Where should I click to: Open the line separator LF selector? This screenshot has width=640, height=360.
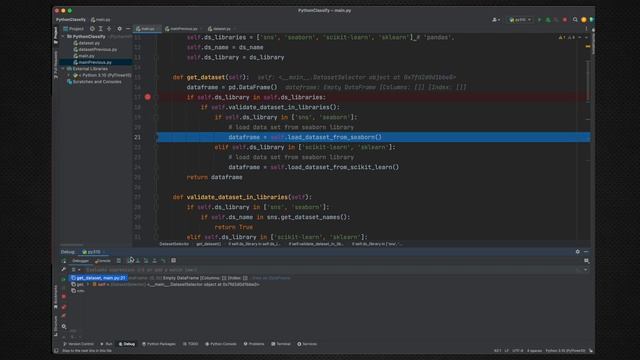click(507, 351)
